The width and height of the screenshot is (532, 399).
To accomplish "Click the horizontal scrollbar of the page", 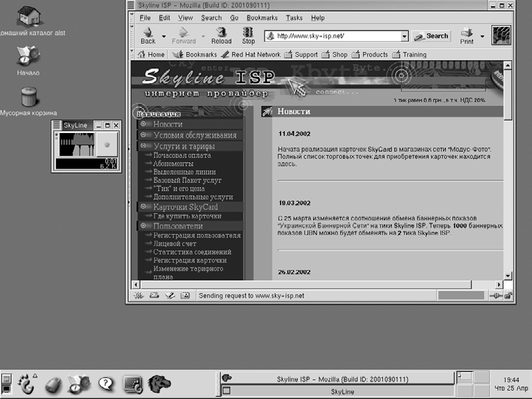I will click(312, 284).
